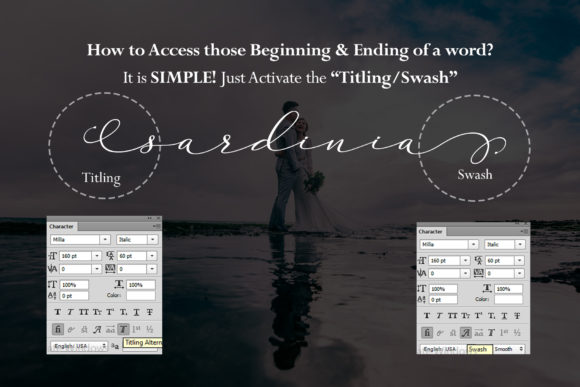Apply Underline in left Character panel

click(136, 312)
